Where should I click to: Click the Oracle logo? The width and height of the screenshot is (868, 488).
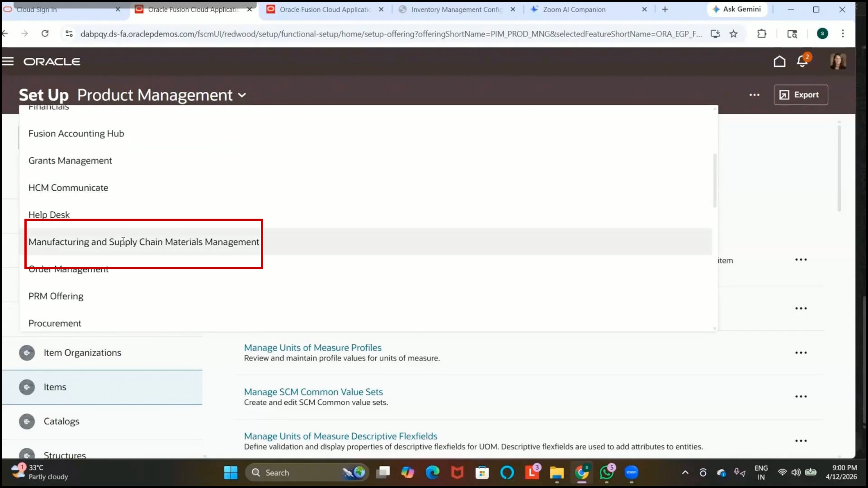[x=52, y=61]
